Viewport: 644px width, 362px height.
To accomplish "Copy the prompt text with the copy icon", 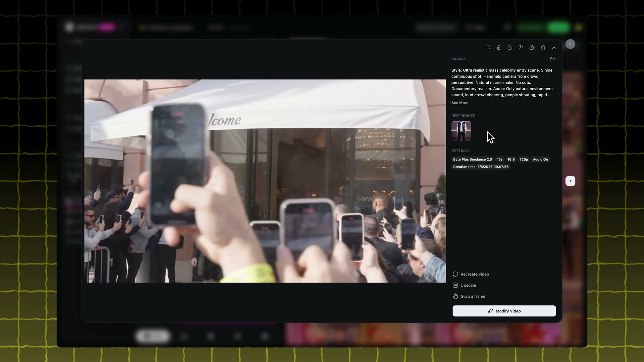I will [552, 59].
